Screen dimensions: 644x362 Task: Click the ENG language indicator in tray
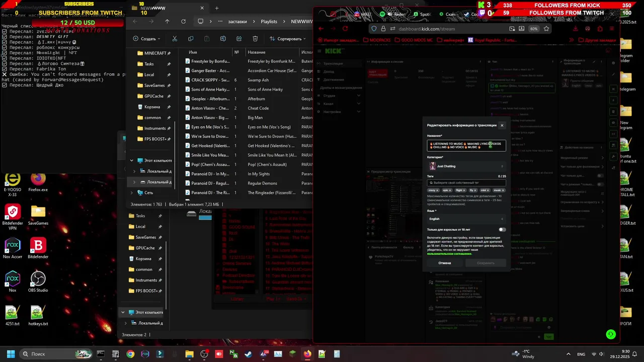(580, 354)
